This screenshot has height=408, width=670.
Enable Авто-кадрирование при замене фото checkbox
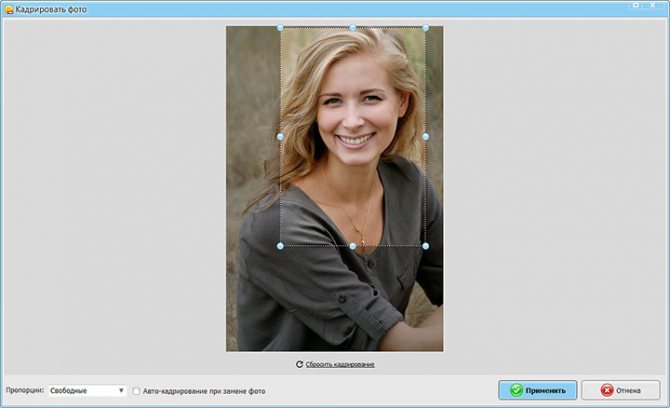tap(137, 391)
